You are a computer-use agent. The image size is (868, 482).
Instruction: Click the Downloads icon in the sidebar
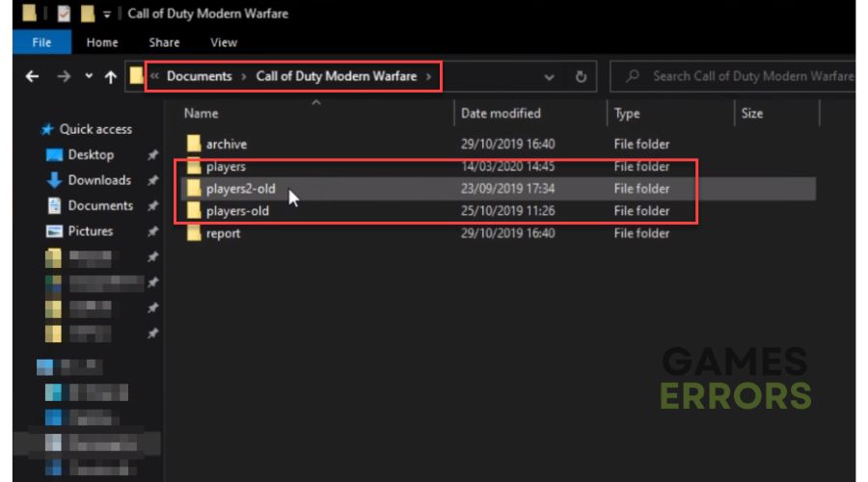(54, 180)
